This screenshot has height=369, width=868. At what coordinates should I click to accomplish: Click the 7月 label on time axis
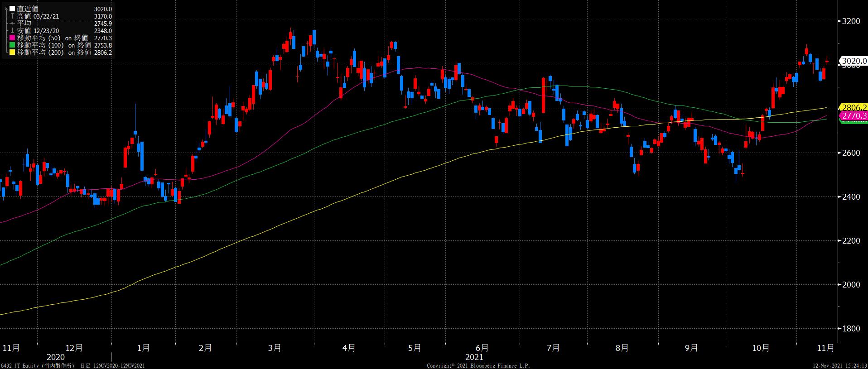(x=553, y=348)
